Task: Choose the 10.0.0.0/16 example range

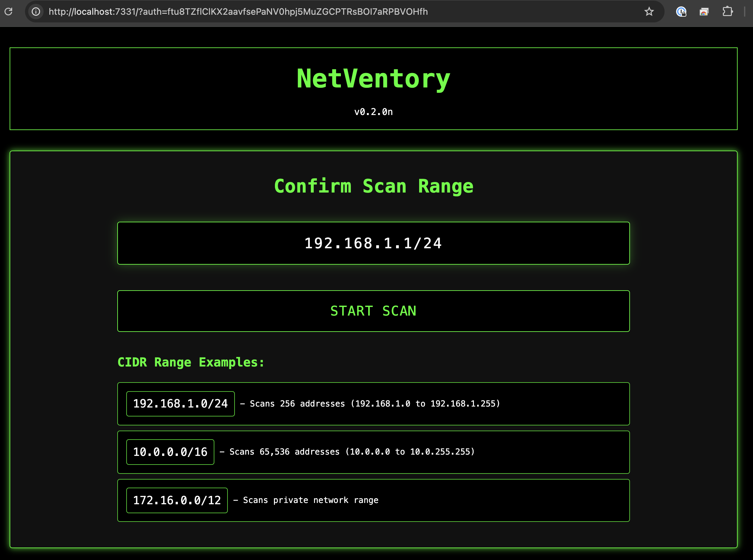Action: pyautogui.click(x=170, y=452)
